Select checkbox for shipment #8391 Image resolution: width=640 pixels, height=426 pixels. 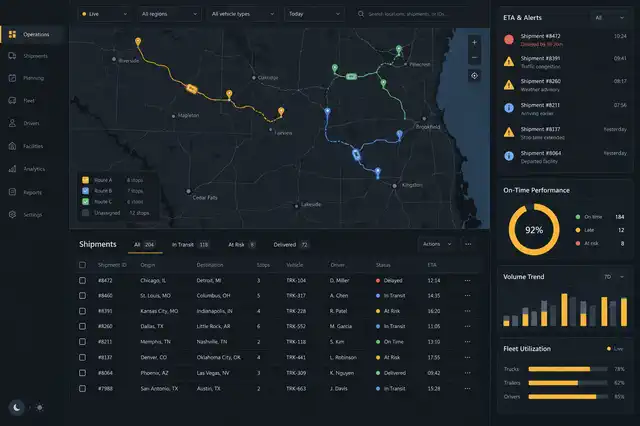click(x=82, y=311)
